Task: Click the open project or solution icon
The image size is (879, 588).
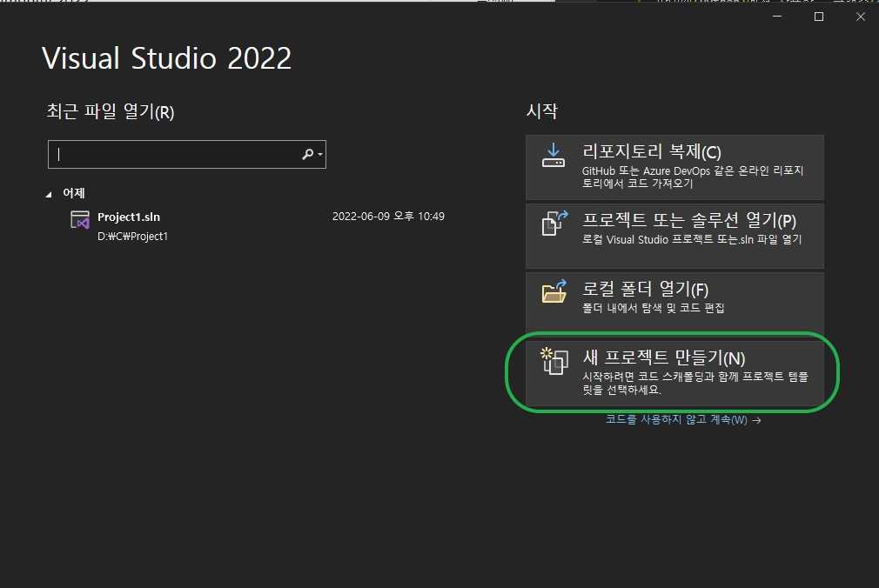Action: tap(554, 223)
